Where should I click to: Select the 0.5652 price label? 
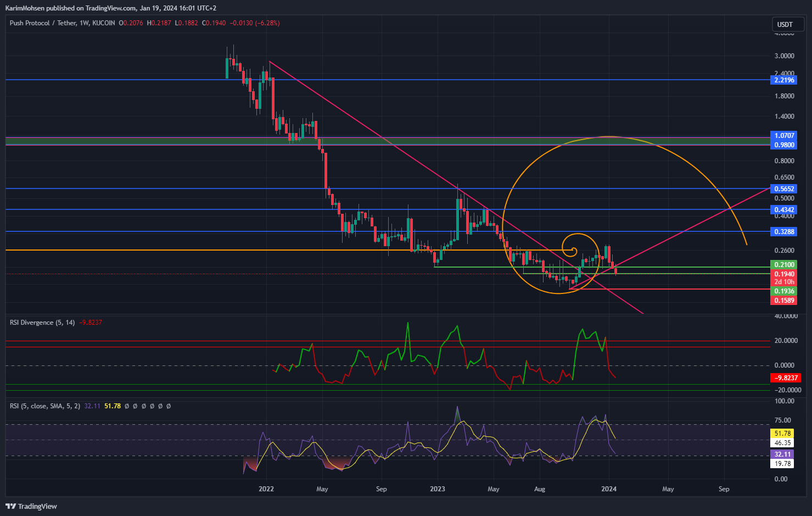784,189
